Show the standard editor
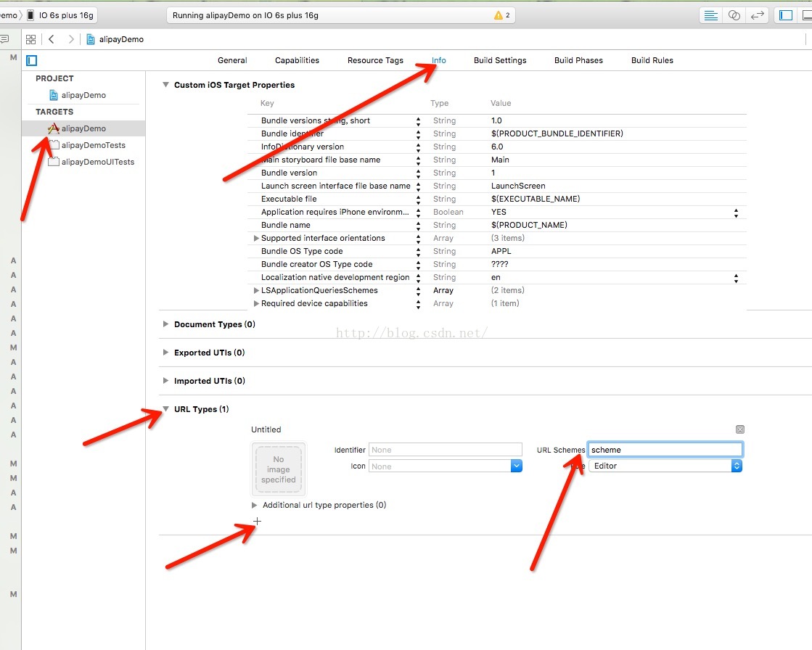The image size is (812, 650). 711,15
